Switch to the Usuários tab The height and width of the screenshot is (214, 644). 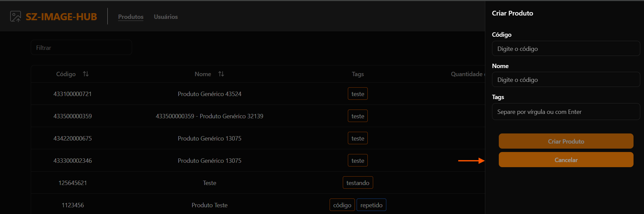pyautogui.click(x=165, y=17)
